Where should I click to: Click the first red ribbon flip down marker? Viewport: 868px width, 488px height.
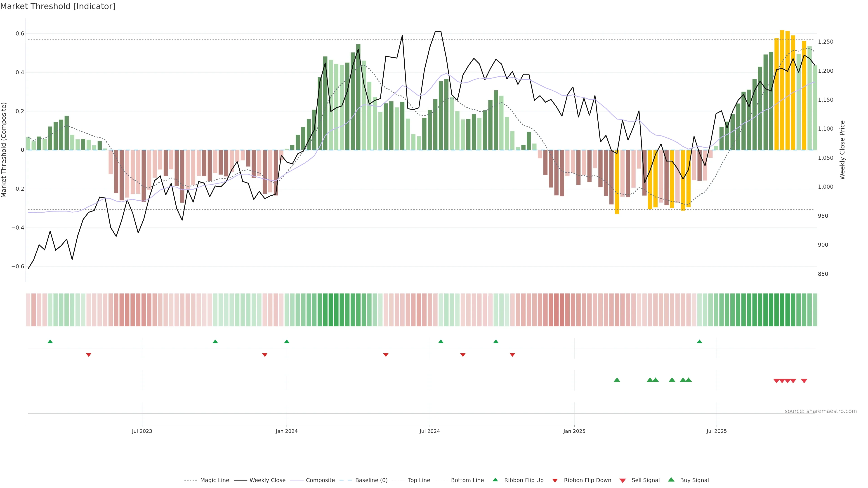click(x=89, y=355)
